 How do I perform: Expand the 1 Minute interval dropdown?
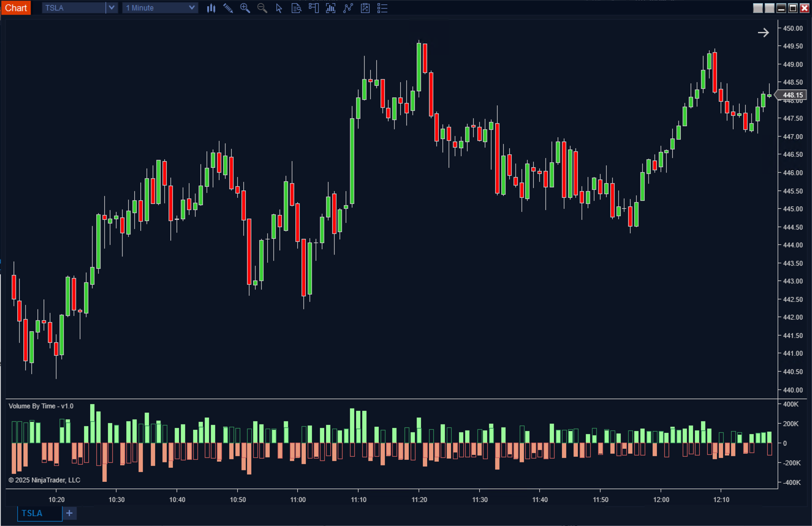coord(192,8)
